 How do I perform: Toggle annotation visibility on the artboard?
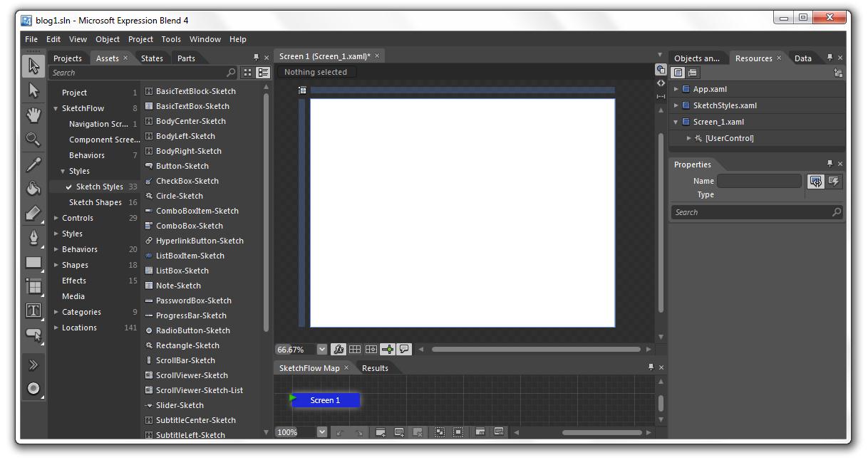[x=405, y=349]
